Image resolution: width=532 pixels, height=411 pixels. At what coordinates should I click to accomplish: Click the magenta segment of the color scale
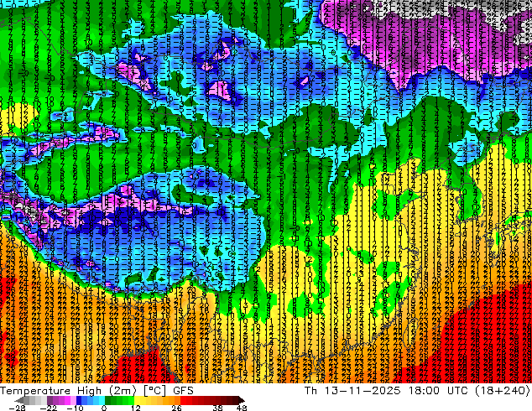(x=67, y=400)
